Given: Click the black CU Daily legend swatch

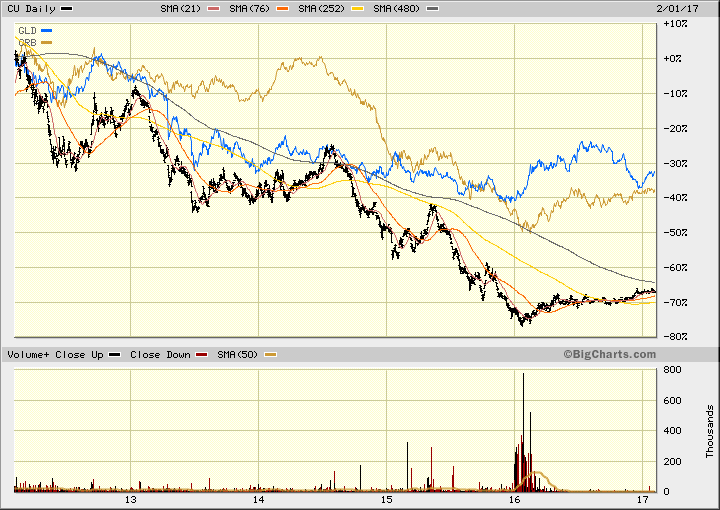Looking at the screenshot, I should coord(67,9).
